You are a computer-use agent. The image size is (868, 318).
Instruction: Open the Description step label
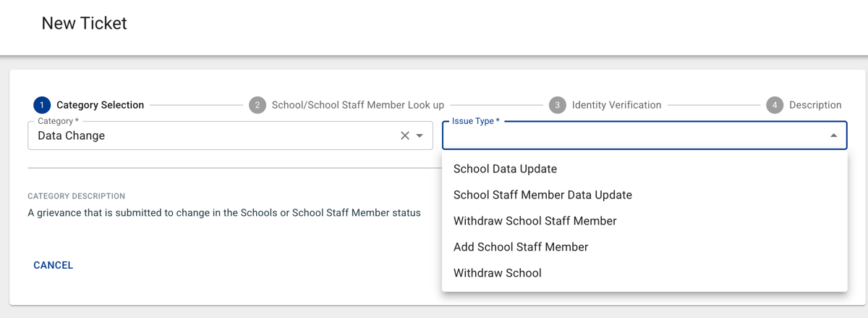[815, 105]
